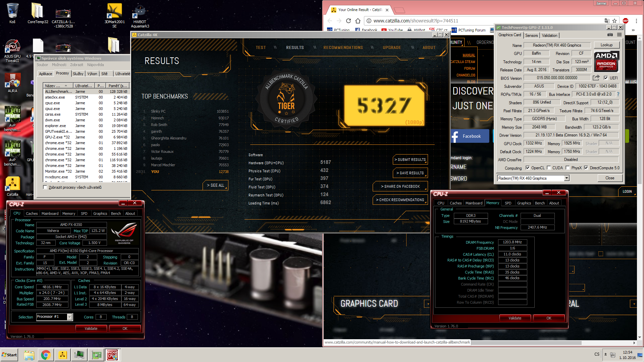Click Chrome vertical scrollbar down arrow
The image size is (644, 362).
[639, 337]
